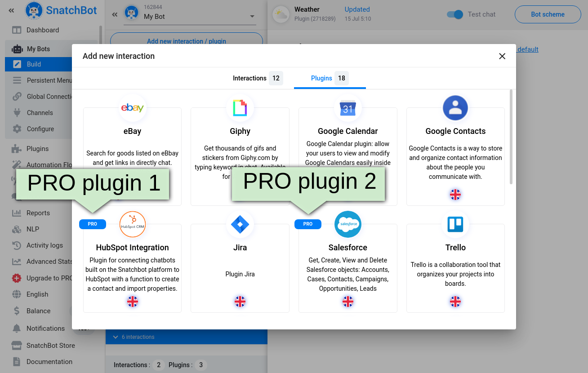Open SnatchBot Store in the sidebar

click(50, 346)
